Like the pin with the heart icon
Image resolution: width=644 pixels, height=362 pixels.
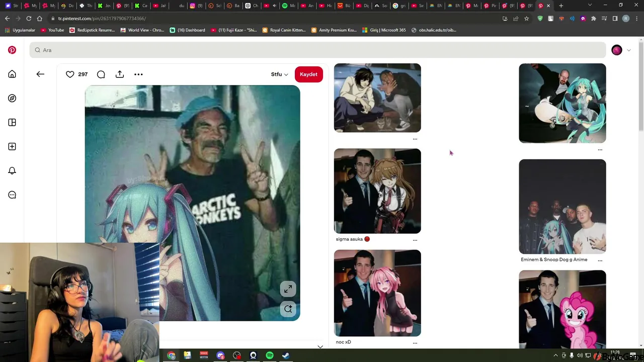click(70, 74)
